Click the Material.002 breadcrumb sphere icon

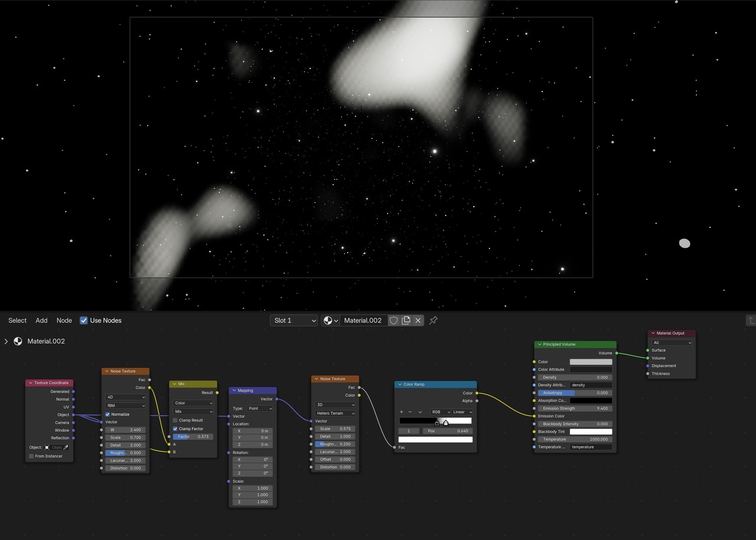click(x=18, y=341)
